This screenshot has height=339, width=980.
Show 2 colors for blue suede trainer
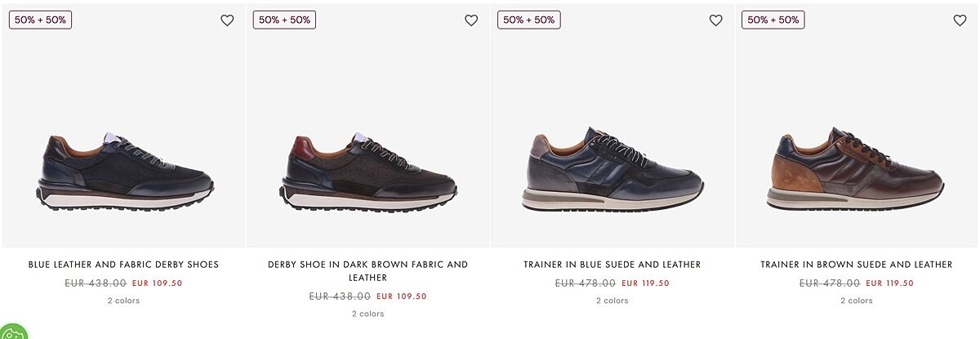pyautogui.click(x=612, y=301)
